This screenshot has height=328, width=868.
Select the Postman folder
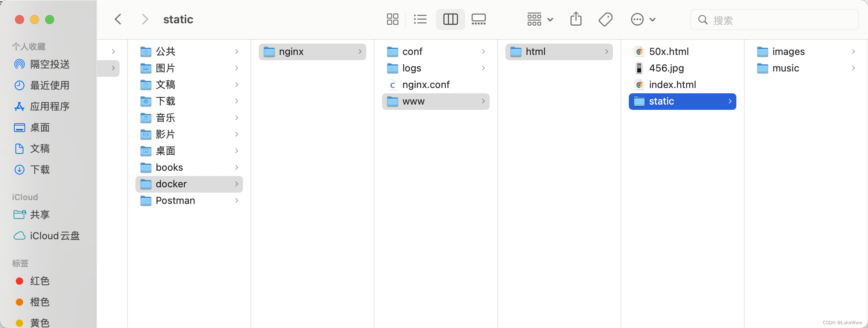coord(189,200)
